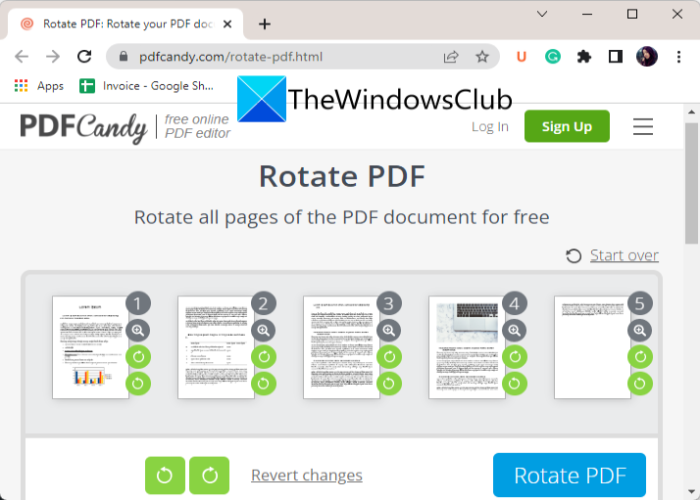
Task: Rotate page 4 clockwise
Action: [514, 357]
